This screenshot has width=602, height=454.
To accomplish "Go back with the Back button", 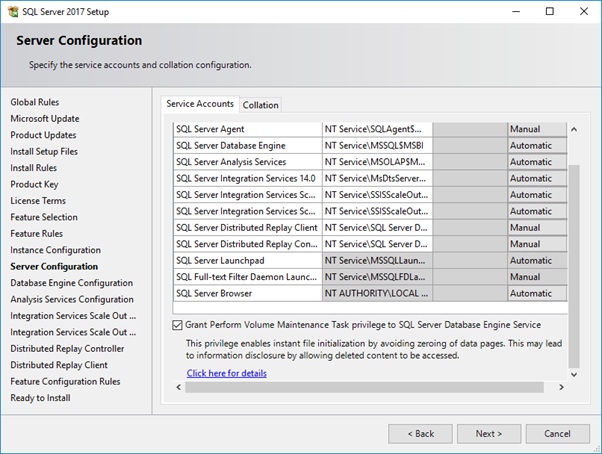I will click(420, 434).
